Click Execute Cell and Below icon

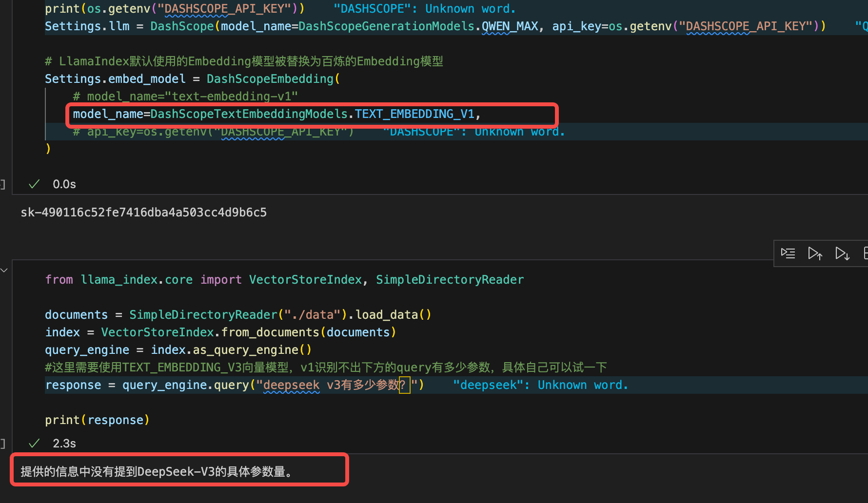(842, 253)
